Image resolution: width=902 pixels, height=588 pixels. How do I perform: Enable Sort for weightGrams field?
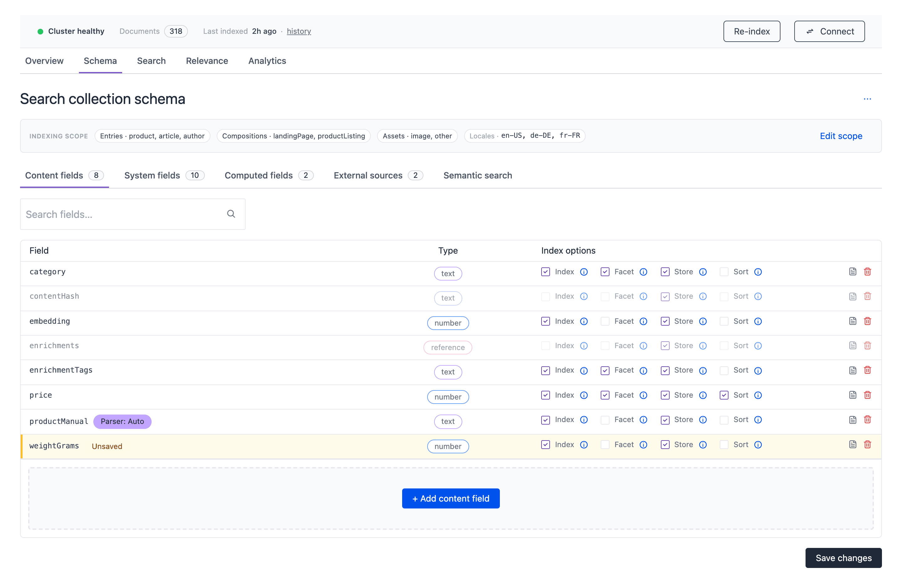[724, 445]
